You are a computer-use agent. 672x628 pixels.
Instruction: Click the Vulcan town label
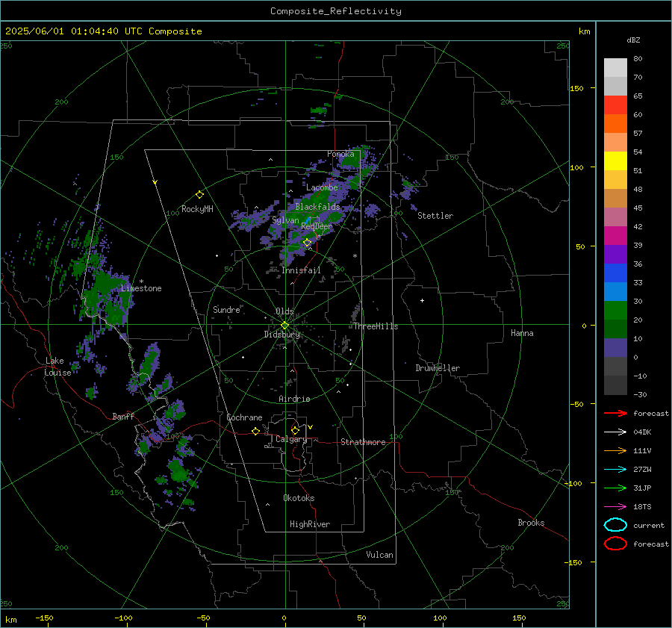(x=379, y=555)
